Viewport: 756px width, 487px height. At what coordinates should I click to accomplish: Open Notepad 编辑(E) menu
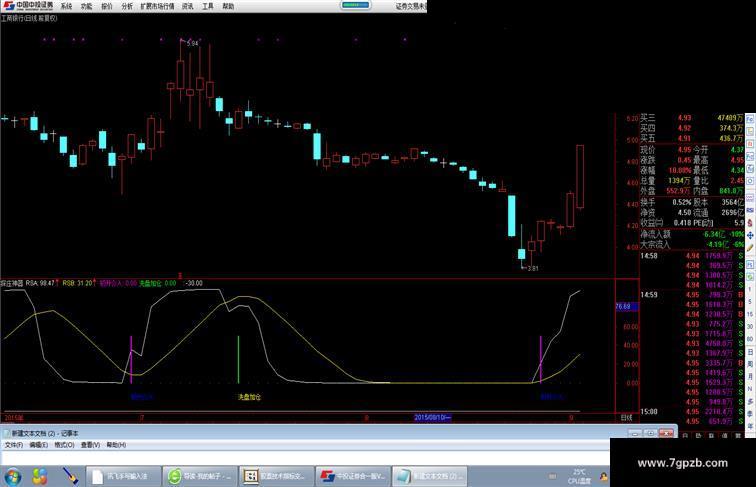pos(39,445)
